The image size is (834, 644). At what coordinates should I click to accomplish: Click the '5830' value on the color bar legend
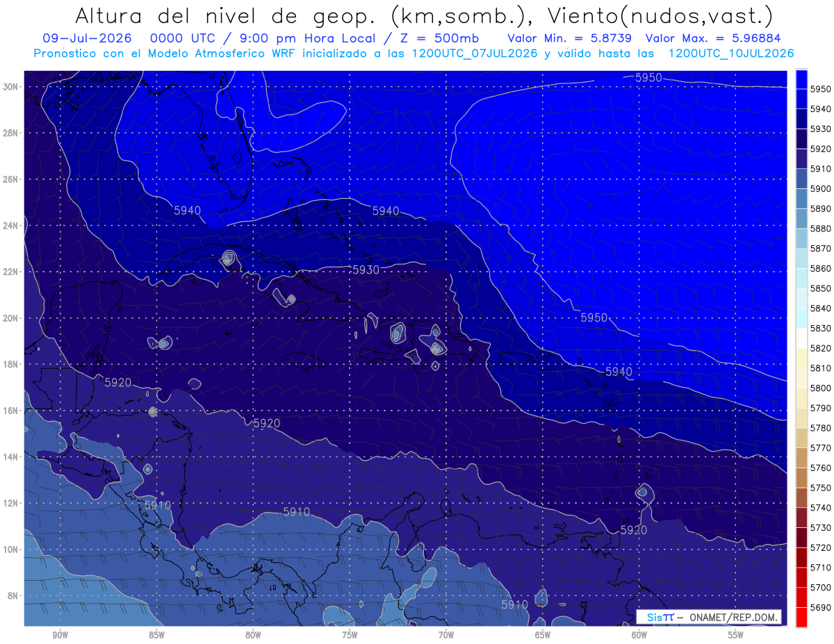(820, 328)
